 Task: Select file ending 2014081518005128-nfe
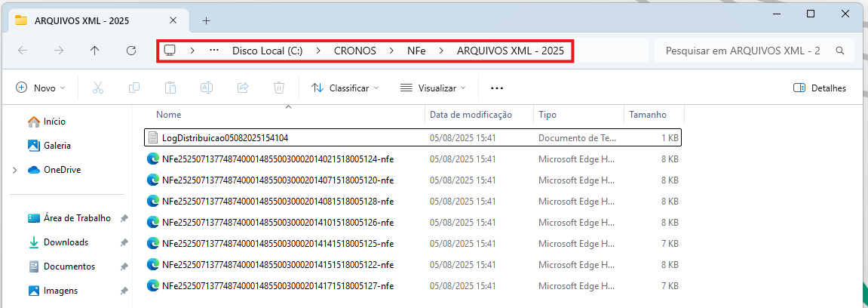point(413,201)
